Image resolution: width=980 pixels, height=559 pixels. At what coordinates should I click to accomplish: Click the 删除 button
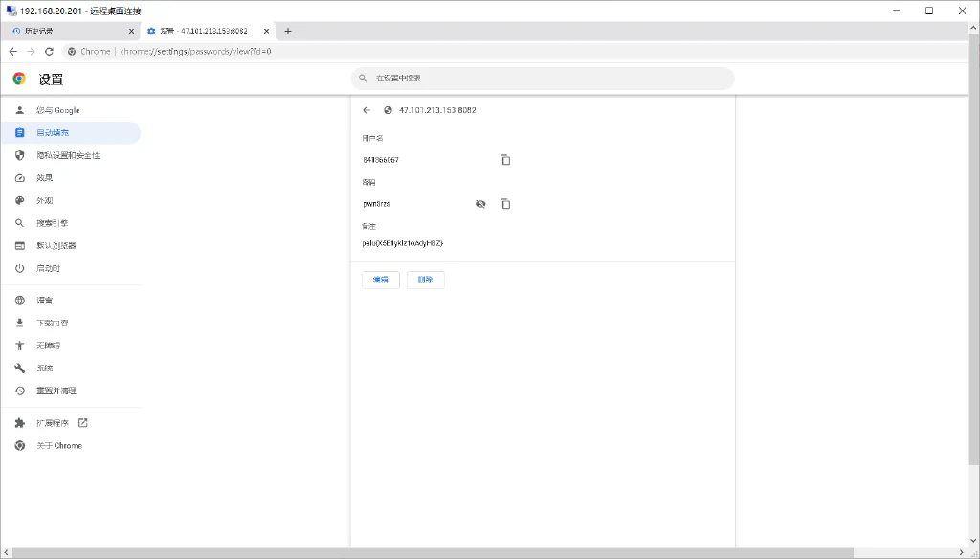click(x=426, y=279)
